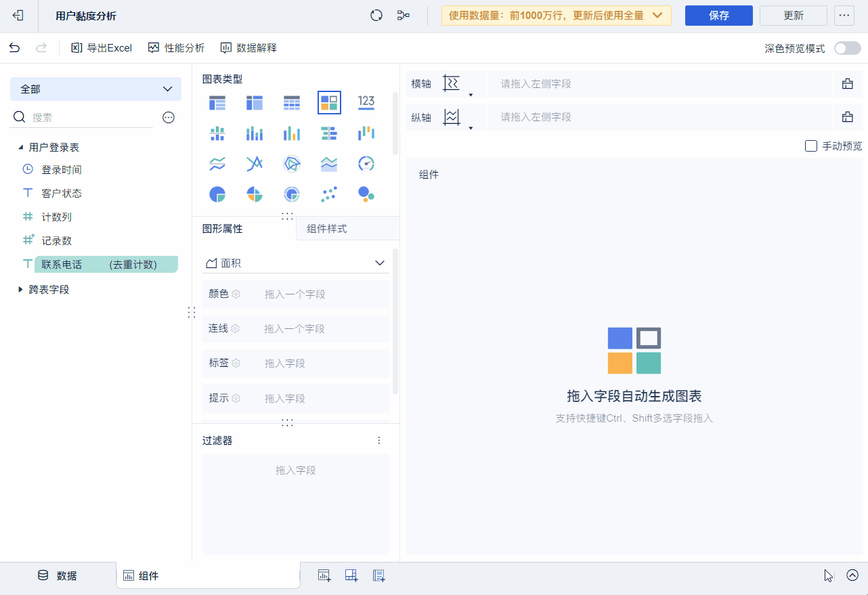Open the top-right ellipsis more button
Screen dimensions: 868x595
point(844,16)
